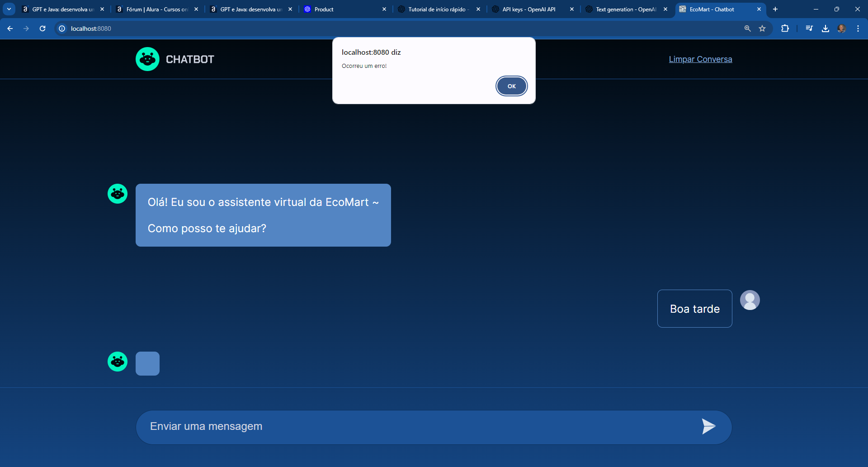Screen dimensions: 868x467
Task: Dismiss the error dialog with OK
Action: [511, 86]
